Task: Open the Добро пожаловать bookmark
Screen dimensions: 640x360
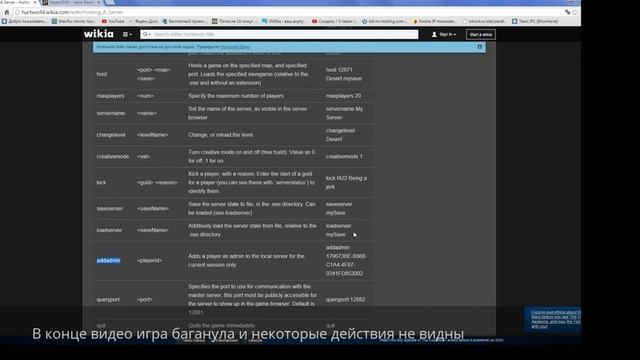Action: coord(24,21)
